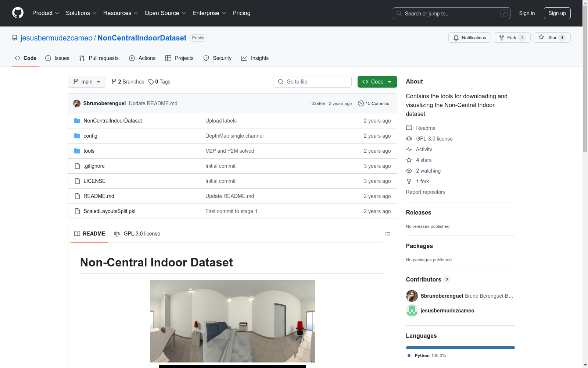View the 2 Branches link

click(x=128, y=82)
